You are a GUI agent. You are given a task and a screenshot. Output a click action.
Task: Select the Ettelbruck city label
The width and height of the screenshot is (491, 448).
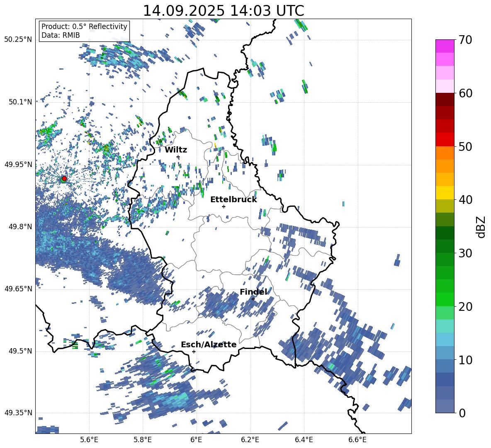[233, 199]
